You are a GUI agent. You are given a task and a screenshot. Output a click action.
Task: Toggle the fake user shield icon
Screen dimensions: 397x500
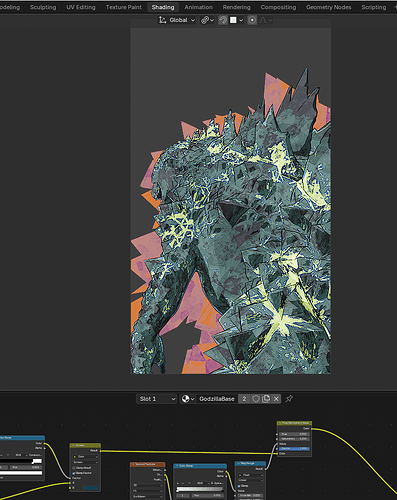click(256, 399)
